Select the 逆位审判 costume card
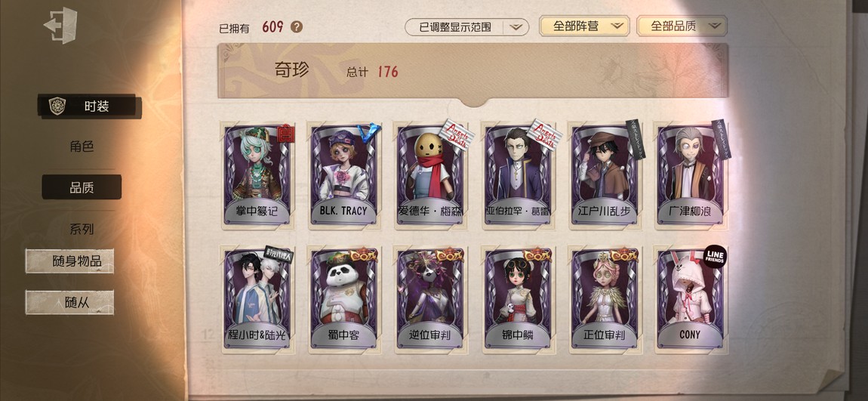Viewport: 868px width, 401px height. point(431,300)
